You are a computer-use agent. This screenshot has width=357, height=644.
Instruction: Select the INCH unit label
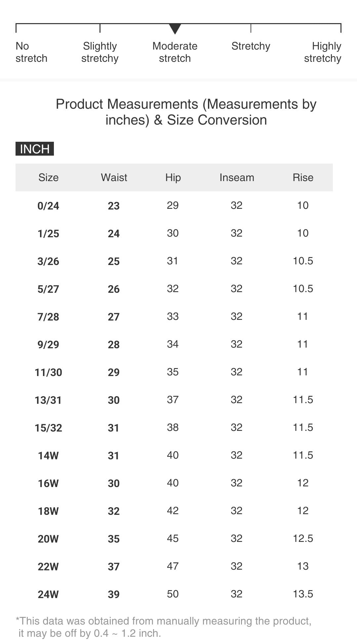(x=35, y=149)
